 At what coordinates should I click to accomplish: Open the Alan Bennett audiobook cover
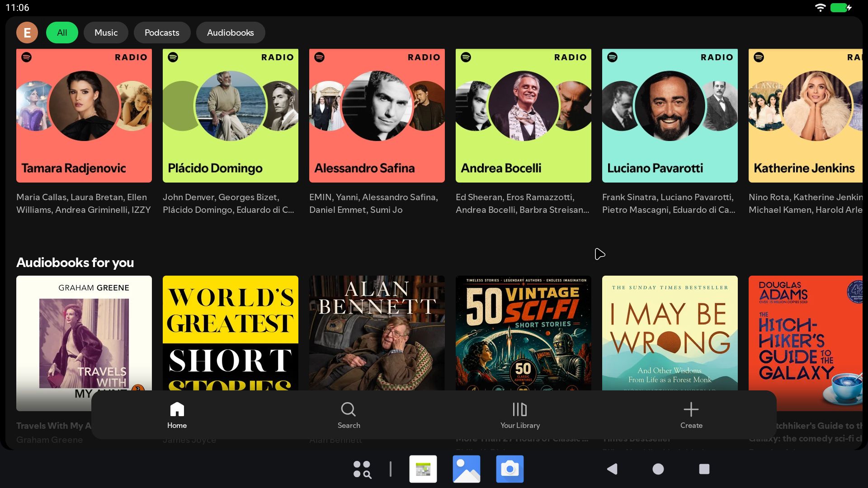click(377, 333)
